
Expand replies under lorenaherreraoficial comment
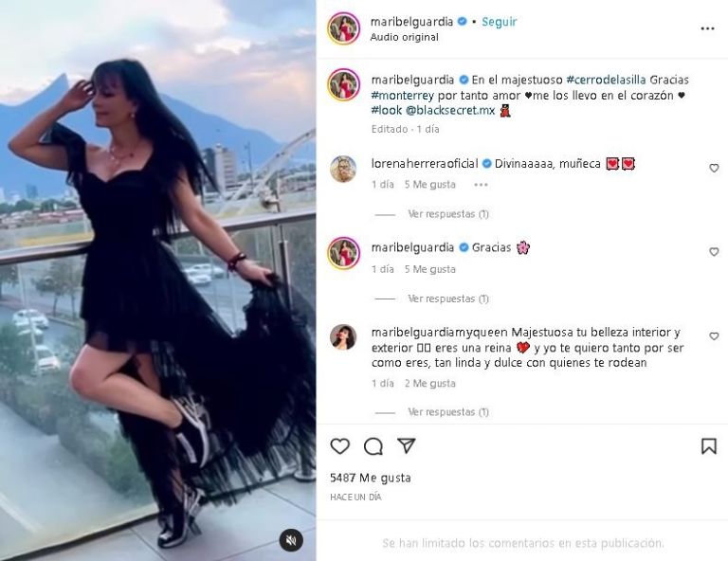(x=448, y=214)
